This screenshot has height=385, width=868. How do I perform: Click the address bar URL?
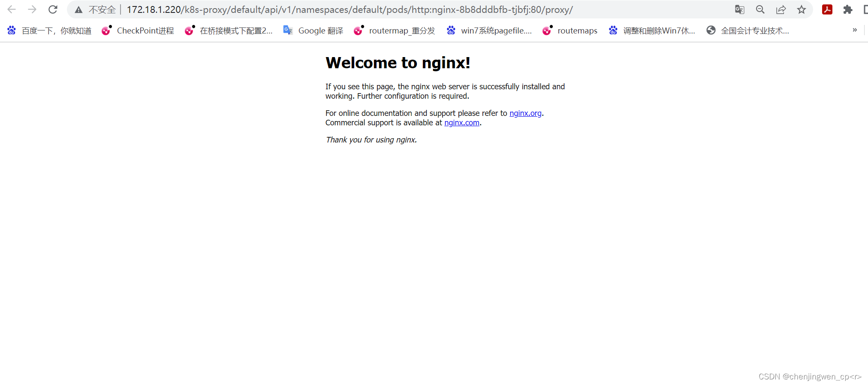coord(350,10)
